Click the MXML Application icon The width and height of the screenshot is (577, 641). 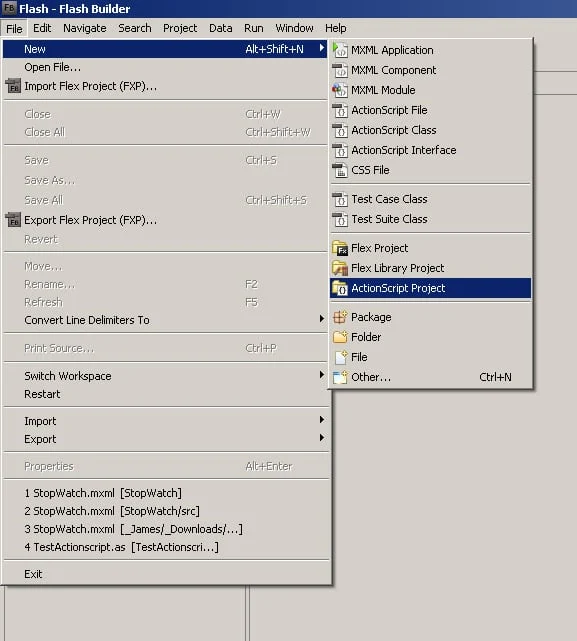click(x=340, y=50)
